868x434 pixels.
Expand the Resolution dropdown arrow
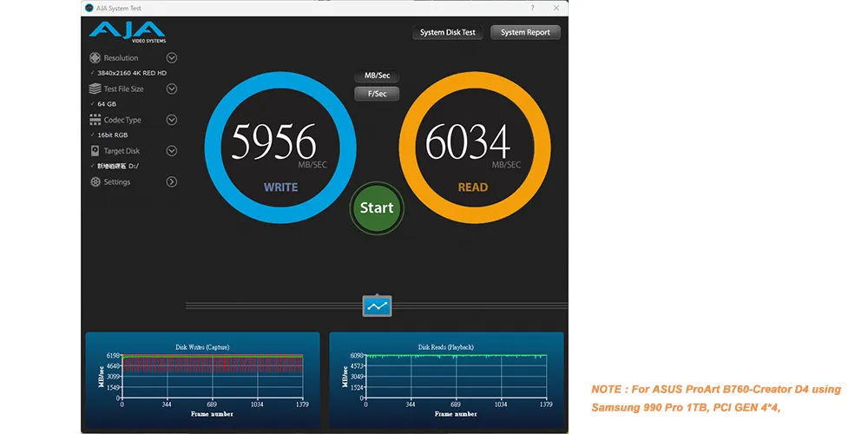click(x=172, y=58)
